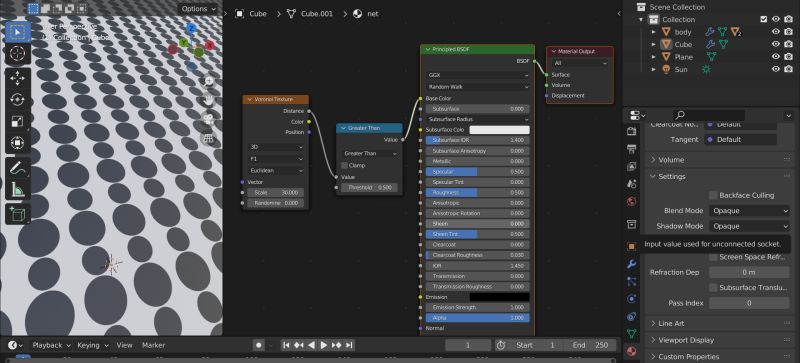Viewport: 800px width, 363px height.
Task: Choose the Scale tool
Action: tap(18, 122)
